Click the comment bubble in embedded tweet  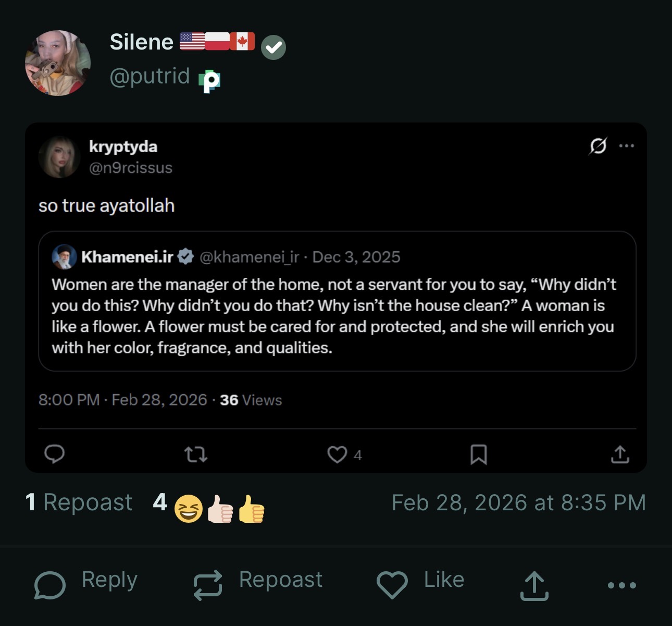[54, 455]
